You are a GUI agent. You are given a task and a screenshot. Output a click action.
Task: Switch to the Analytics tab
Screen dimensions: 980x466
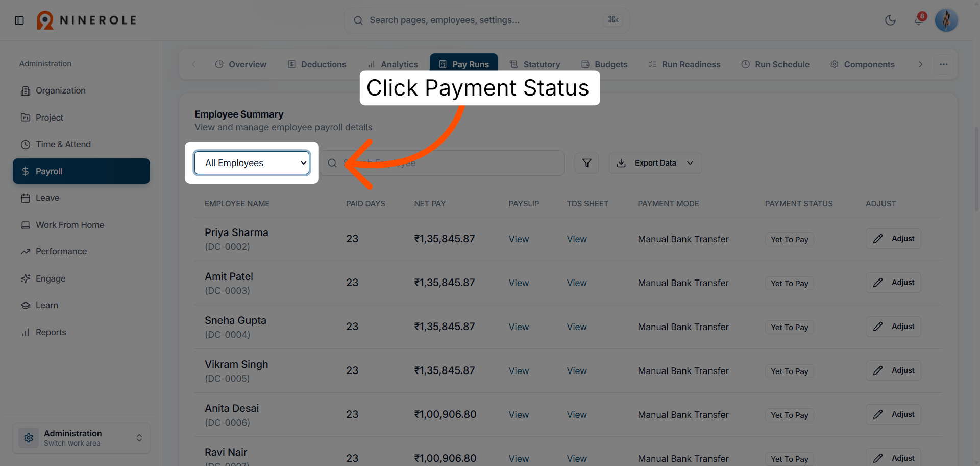(x=393, y=64)
